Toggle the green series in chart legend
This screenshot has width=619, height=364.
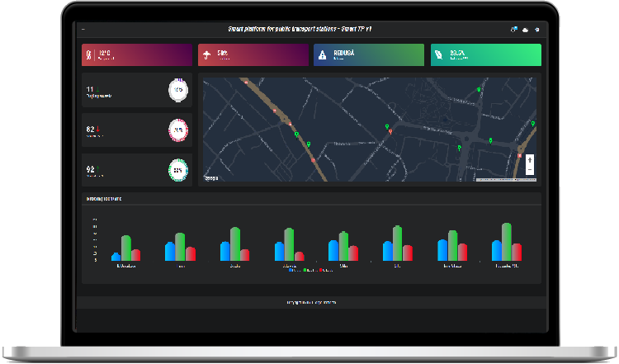(305, 270)
